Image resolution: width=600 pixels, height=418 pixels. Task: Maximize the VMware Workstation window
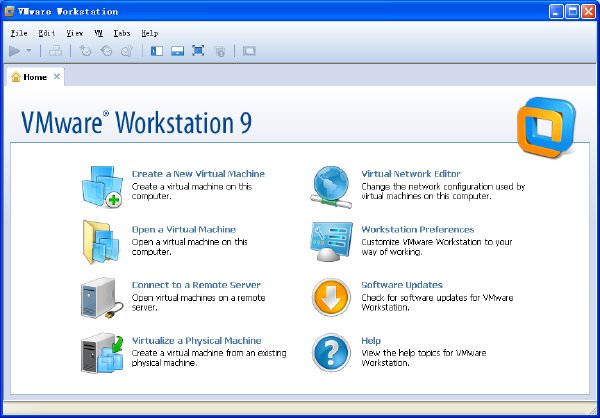572,11
